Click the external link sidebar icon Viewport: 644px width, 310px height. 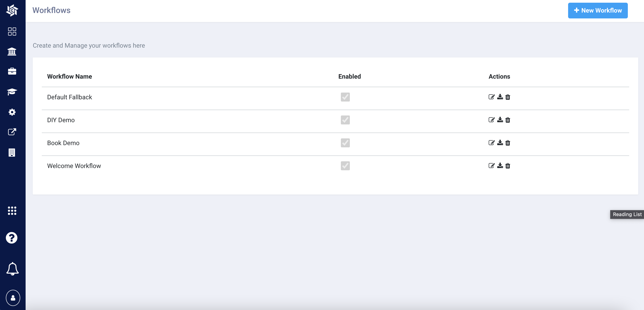click(x=12, y=132)
